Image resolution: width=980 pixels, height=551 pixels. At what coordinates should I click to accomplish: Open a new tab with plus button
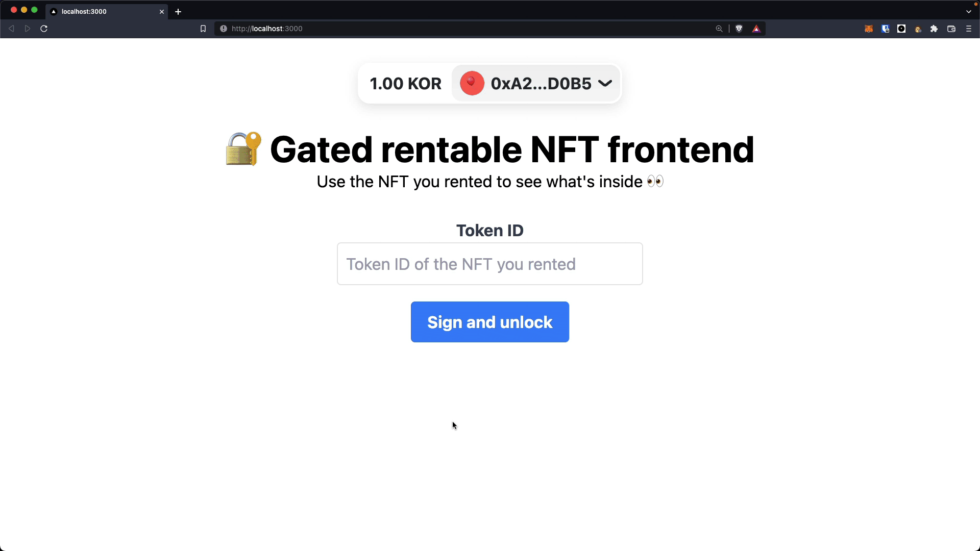coord(178,12)
